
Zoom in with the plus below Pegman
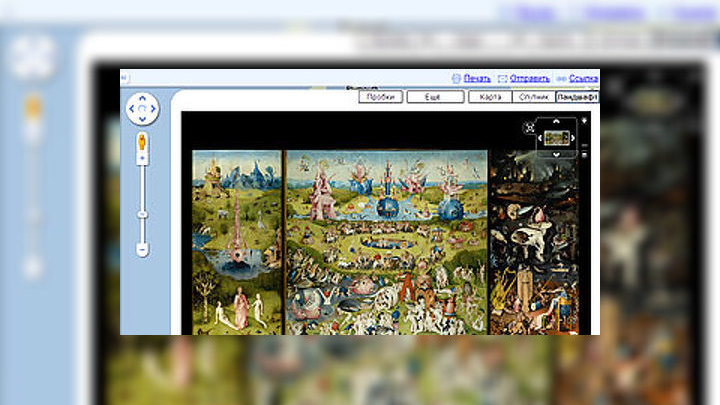[x=142, y=158]
